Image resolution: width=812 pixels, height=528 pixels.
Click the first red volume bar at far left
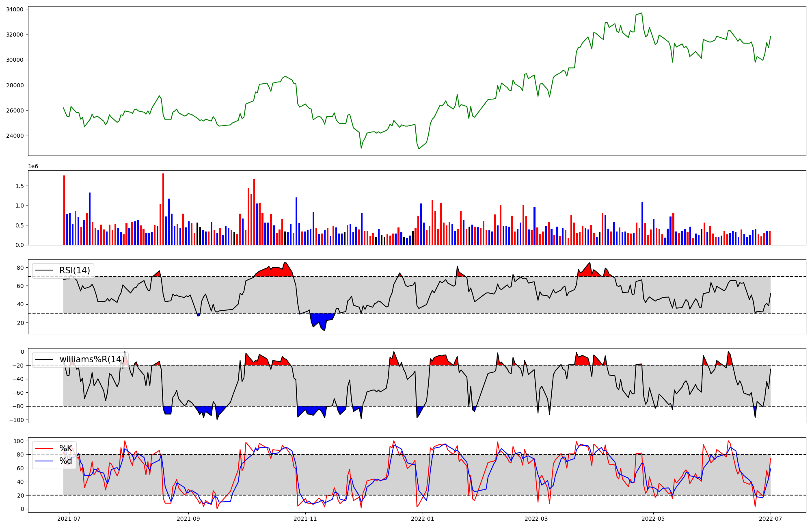click(64, 210)
